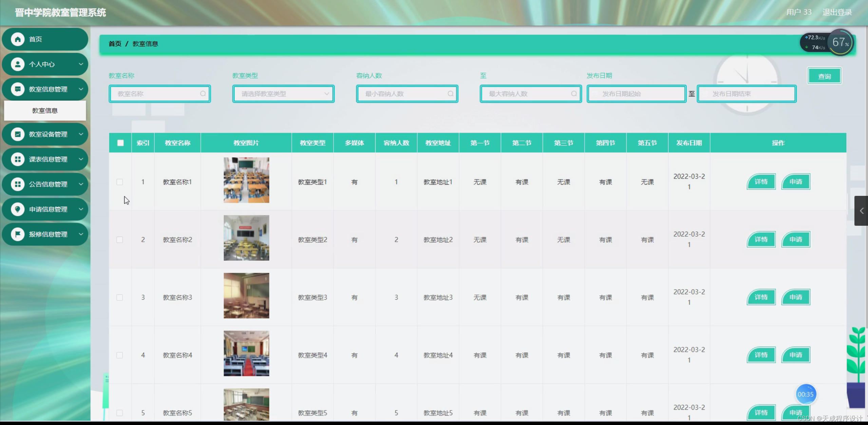Open the 教室名称4 classroom thumbnail

pyautogui.click(x=246, y=353)
